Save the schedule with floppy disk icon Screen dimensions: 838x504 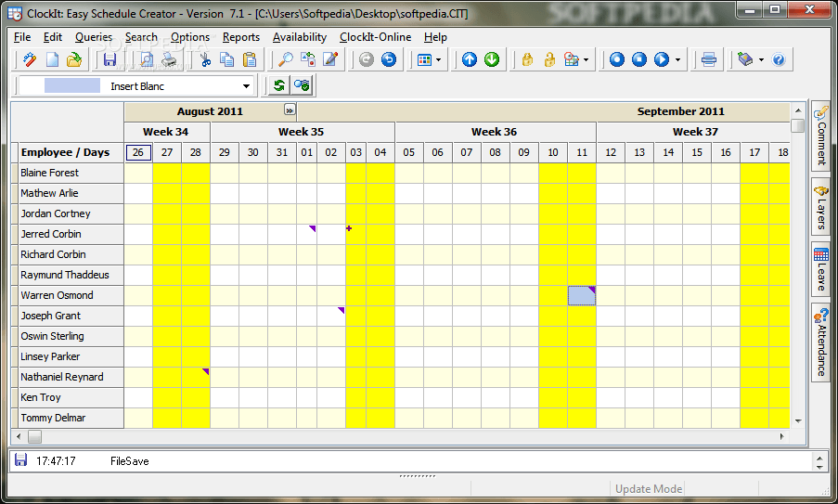point(110,59)
